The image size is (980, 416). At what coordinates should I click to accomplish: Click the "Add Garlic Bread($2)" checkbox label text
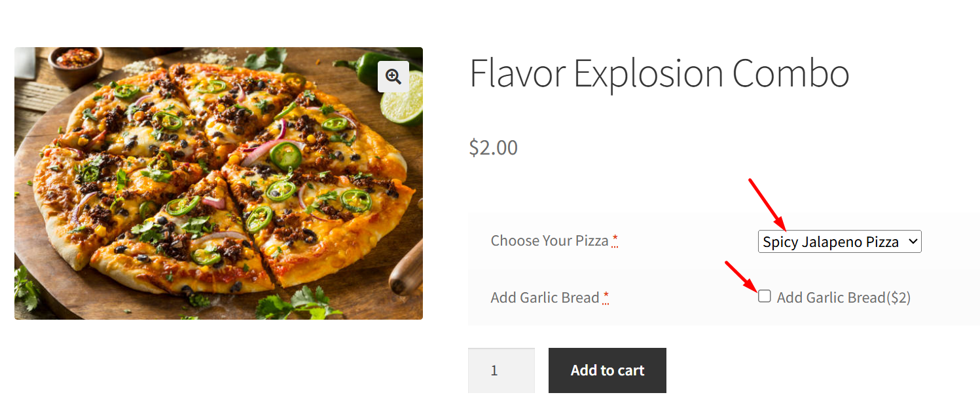point(843,297)
